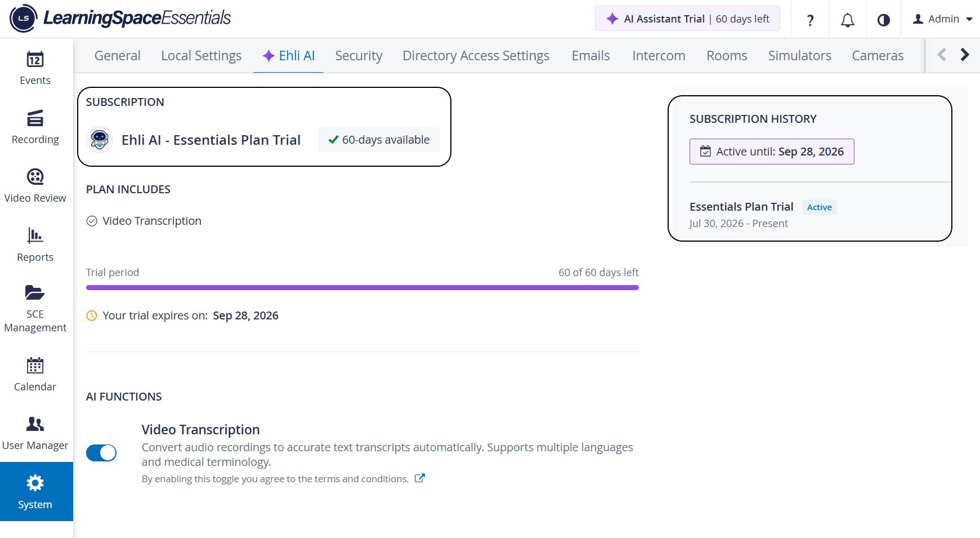Select the Ehli AI tab
This screenshot has width=980, height=538.
[x=288, y=56]
